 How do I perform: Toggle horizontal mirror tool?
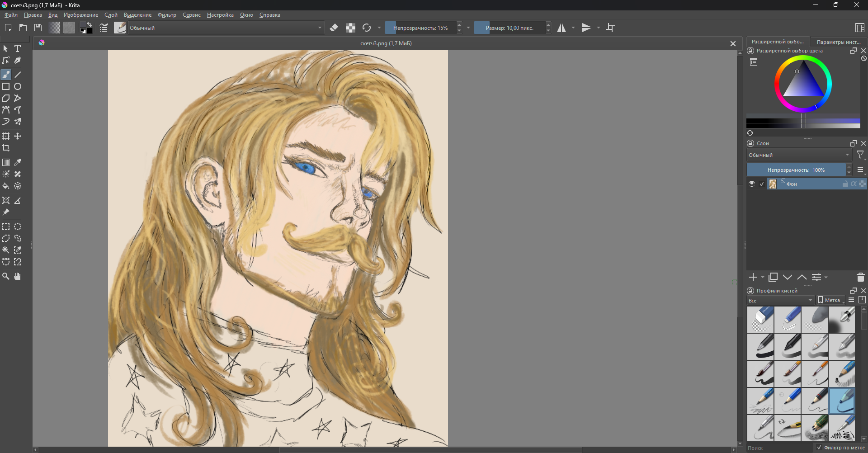(x=561, y=28)
